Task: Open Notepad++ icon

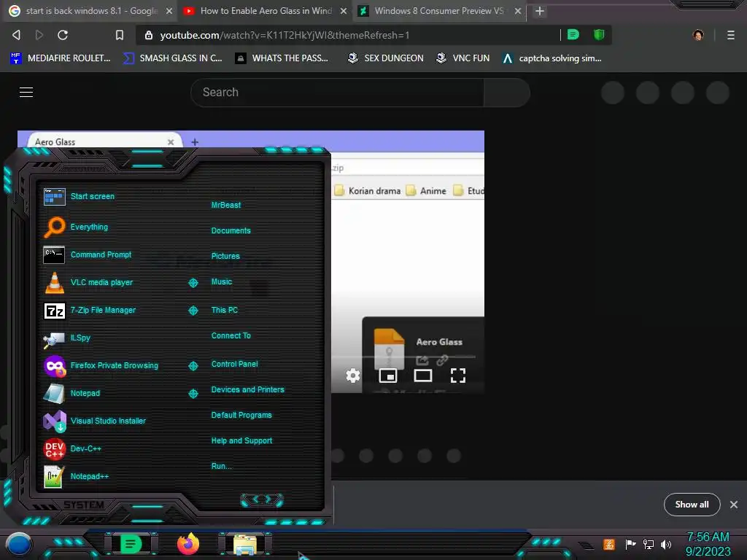Action: coord(53,476)
